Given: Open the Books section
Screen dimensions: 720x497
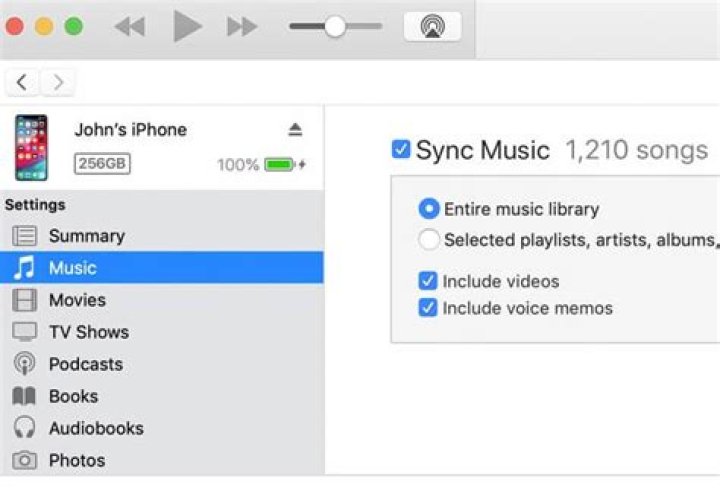Looking at the screenshot, I should [162, 396].
